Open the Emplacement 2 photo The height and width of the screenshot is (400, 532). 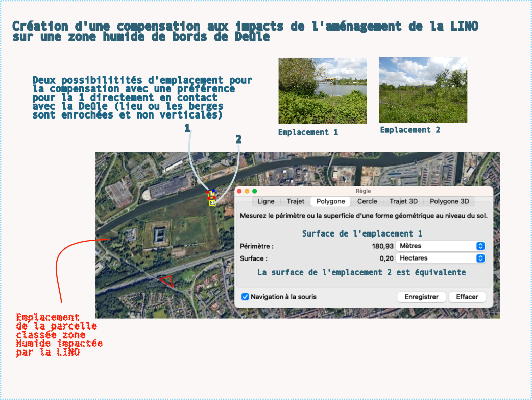click(423, 89)
